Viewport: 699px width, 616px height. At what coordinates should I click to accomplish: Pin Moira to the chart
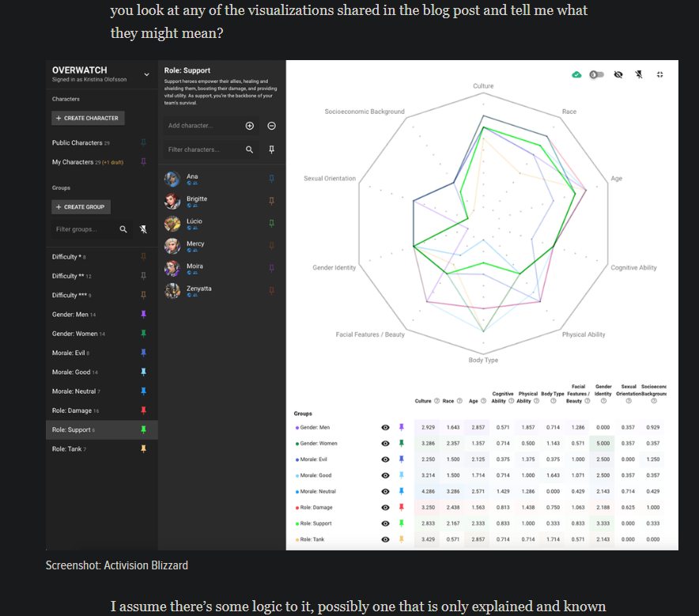[x=271, y=268]
